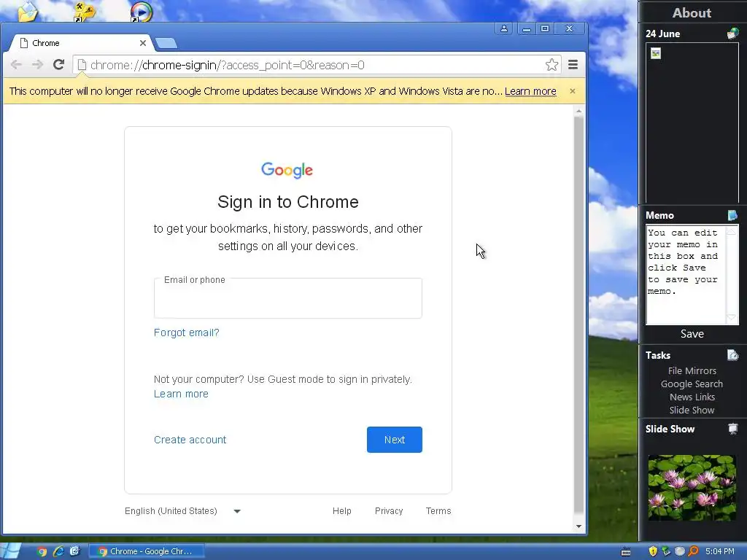747x560 pixels.
Task: Click the page vertical scrollbar thumb
Action: pos(578,314)
